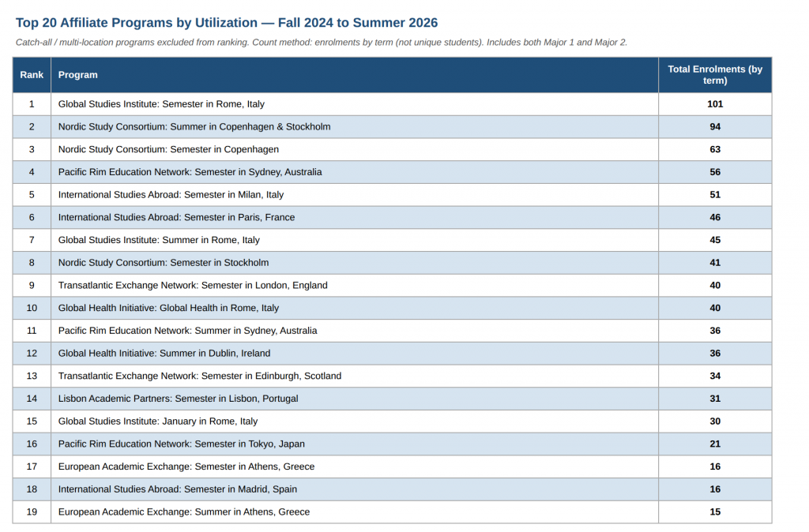Click Transatlantic Exchange Semester in Edinburgh row
Image resolution: width=809 pixels, height=532 pixels.
[392, 377]
